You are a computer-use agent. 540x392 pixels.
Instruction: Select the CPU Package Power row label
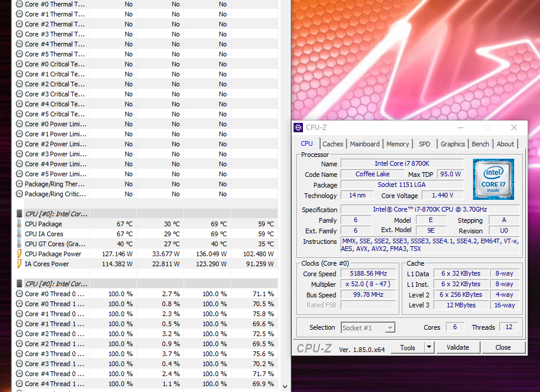pyautogui.click(x=53, y=254)
